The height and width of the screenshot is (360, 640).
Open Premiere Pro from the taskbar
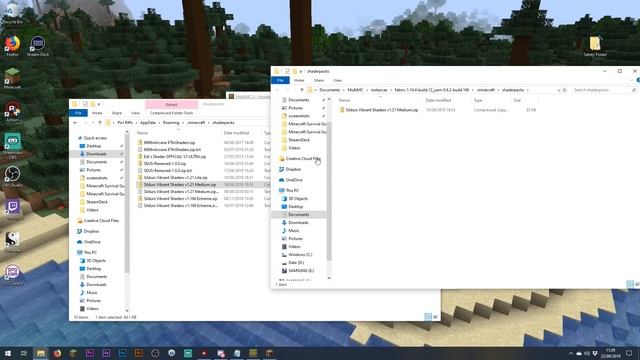(x=90, y=353)
